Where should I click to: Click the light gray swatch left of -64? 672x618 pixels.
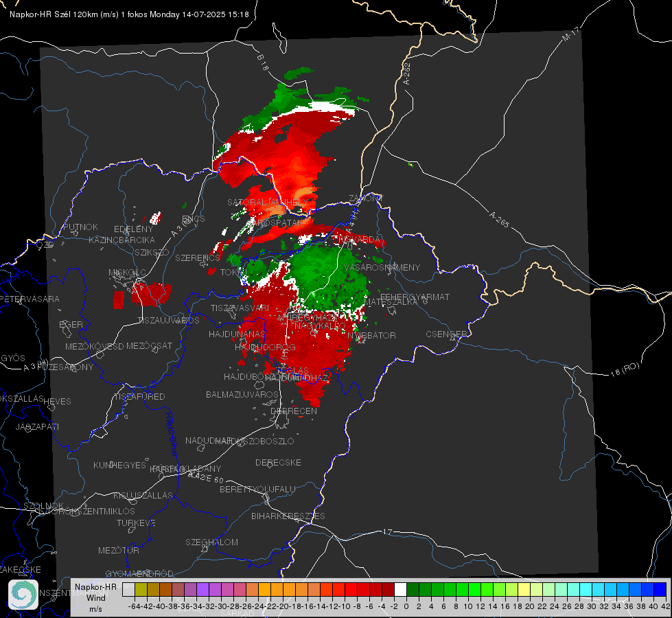pos(128,589)
